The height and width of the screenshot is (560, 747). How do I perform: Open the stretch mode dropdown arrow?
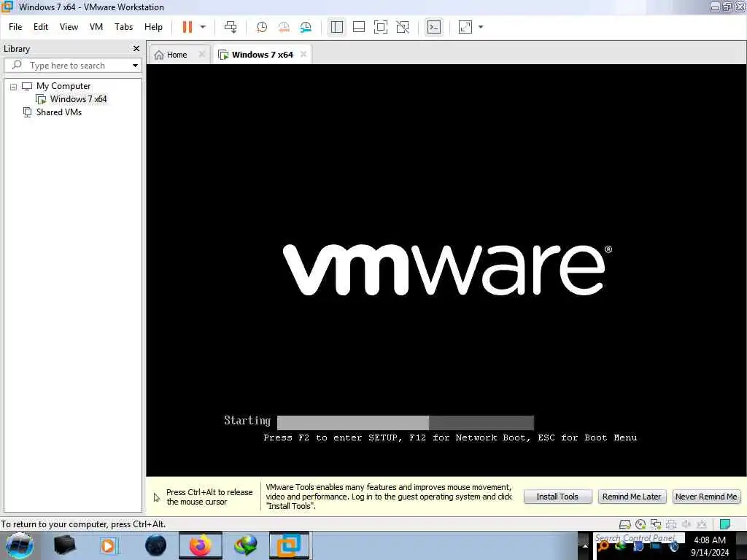point(481,27)
